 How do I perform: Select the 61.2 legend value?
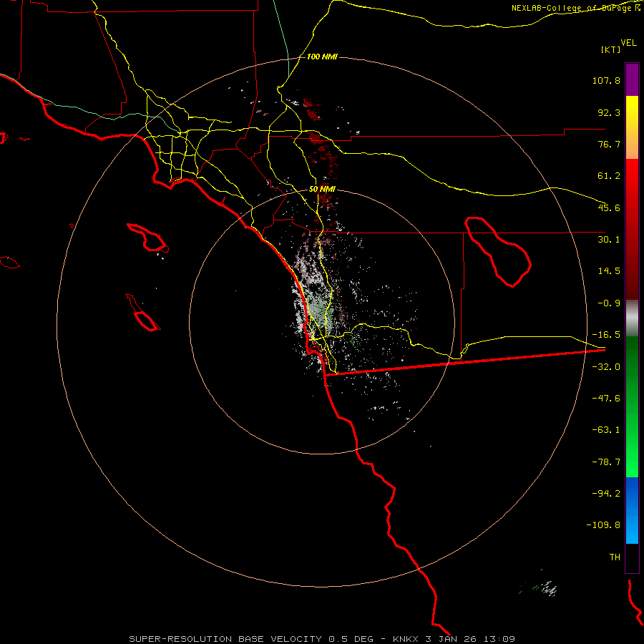tap(609, 176)
